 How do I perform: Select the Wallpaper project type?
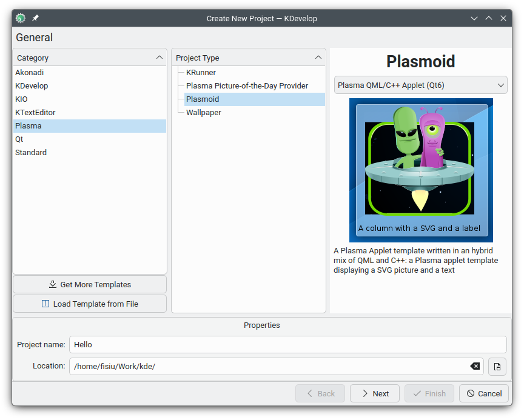point(203,112)
